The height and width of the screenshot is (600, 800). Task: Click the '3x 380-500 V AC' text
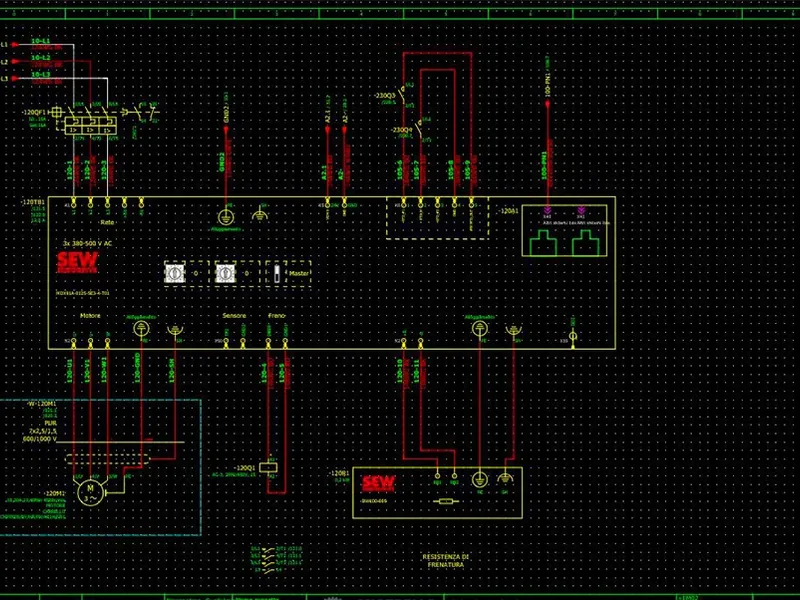point(87,243)
